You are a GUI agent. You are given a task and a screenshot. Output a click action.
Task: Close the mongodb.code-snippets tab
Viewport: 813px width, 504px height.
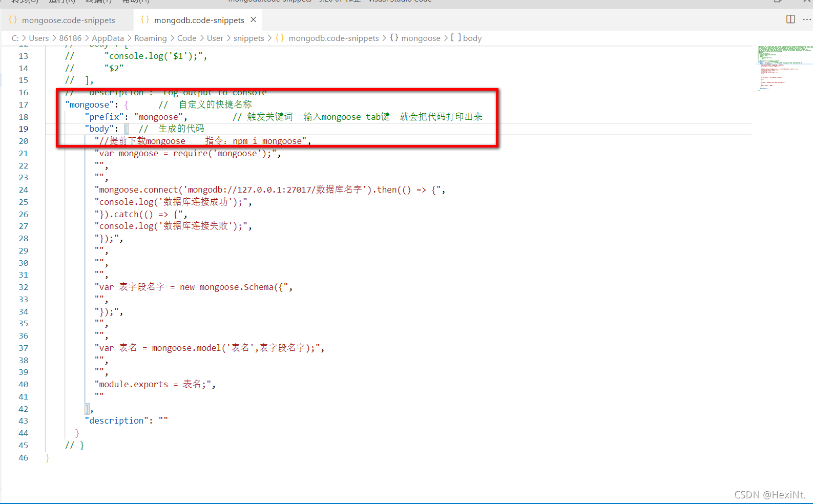pos(253,20)
